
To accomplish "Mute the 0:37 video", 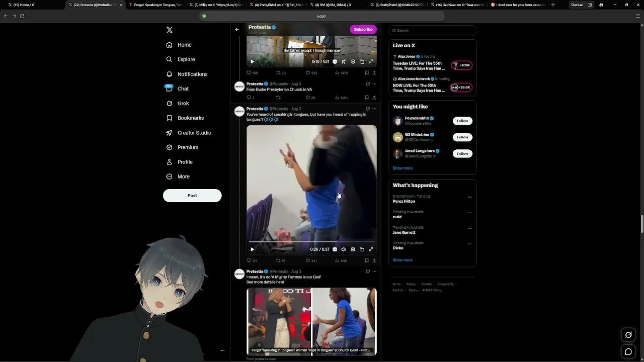I will [x=344, y=249].
